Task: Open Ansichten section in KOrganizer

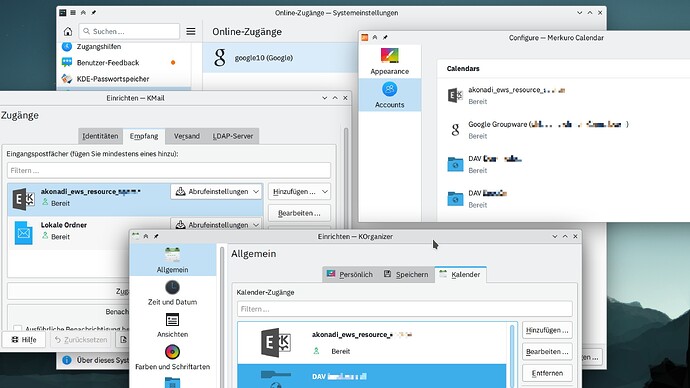Action: (172, 326)
